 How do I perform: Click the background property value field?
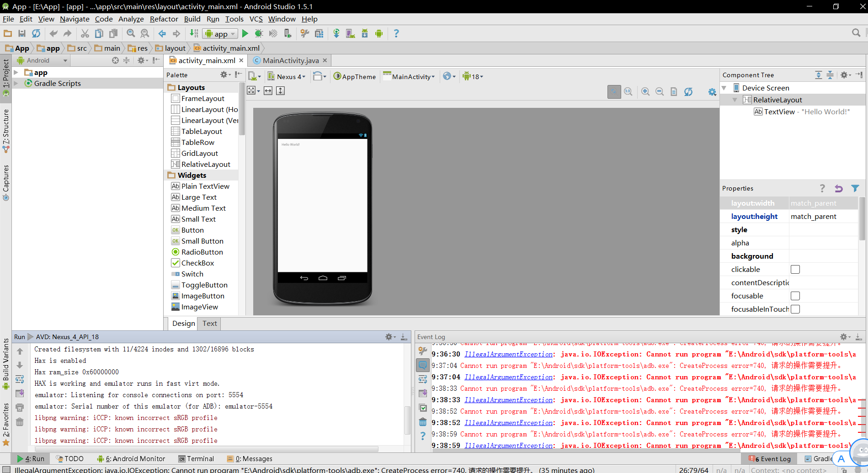824,256
